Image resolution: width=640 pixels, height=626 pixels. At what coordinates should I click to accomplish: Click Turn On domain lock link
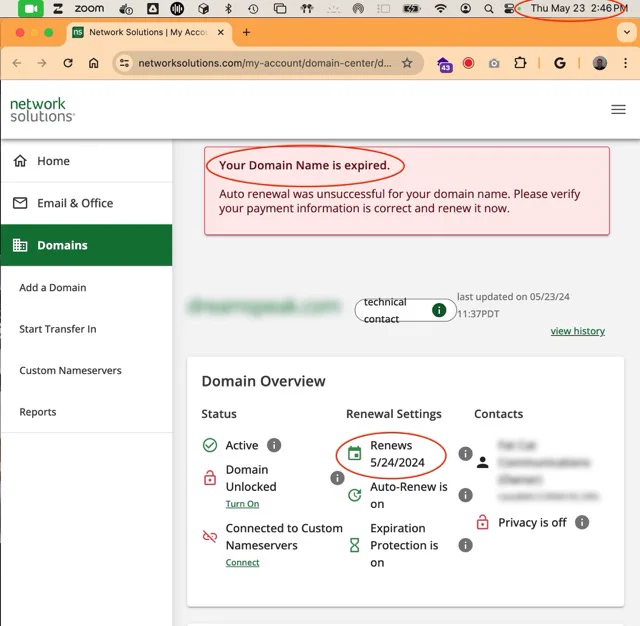click(242, 504)
